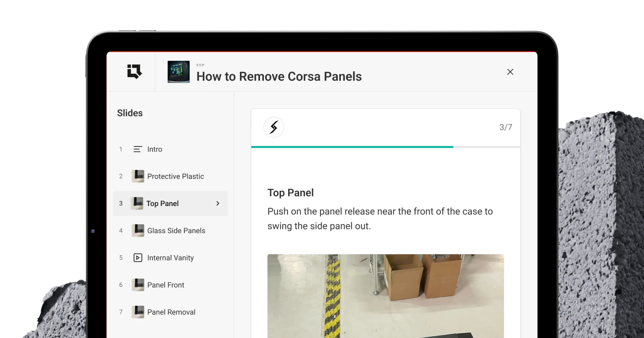
Task: Click the Panel Front slide thumbnail
Action: (x=138, y=285)
